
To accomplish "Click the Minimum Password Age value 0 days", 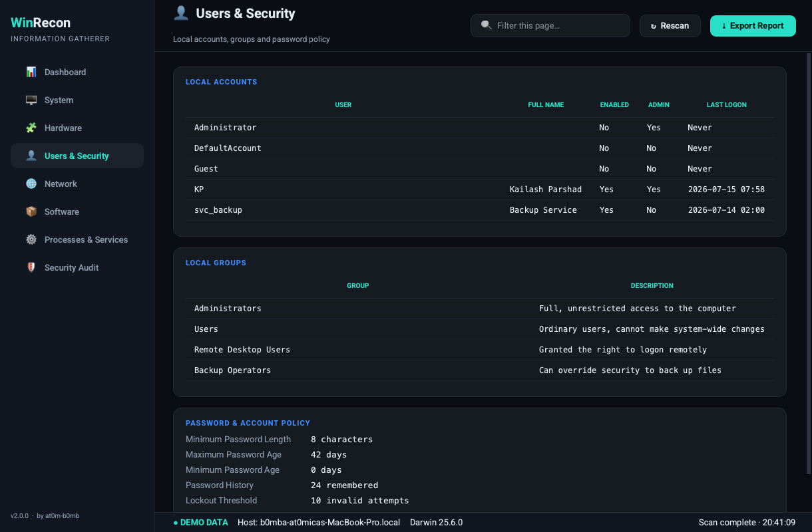I will (326, 470).
